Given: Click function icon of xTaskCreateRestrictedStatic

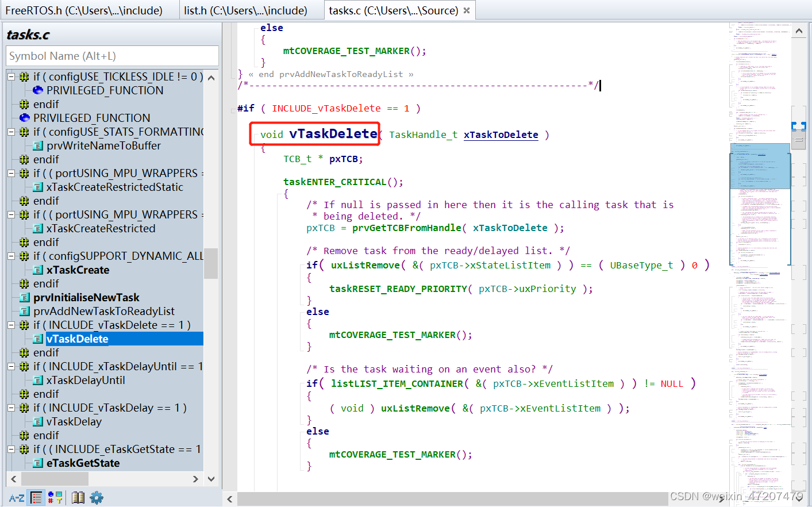Looking at the screenshot, I should tap(38, 187).
